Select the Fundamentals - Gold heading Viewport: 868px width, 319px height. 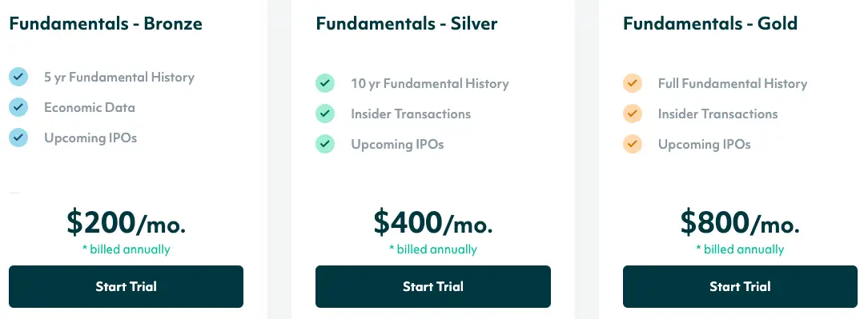[710, 24]
